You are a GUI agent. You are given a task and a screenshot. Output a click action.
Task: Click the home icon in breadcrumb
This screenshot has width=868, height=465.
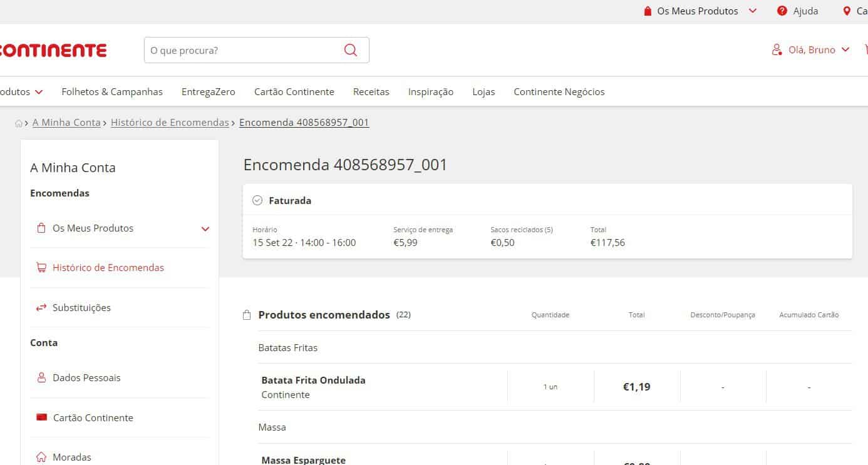19,123
